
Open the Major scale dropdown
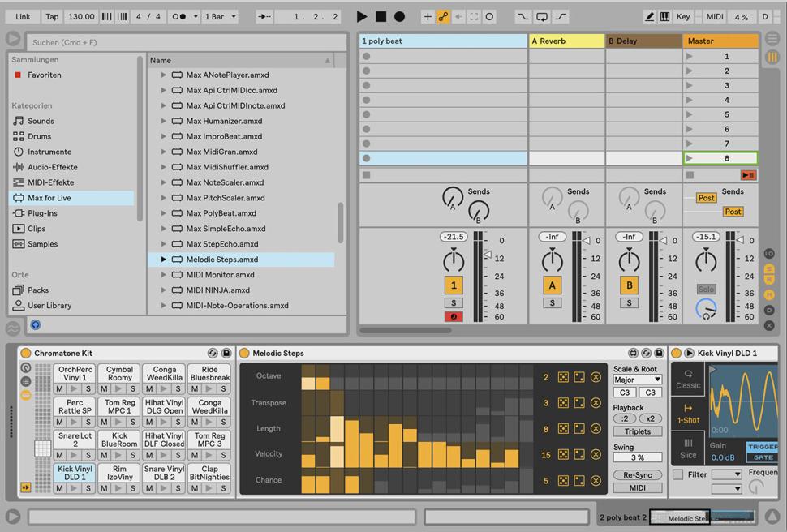click(637, 380)
